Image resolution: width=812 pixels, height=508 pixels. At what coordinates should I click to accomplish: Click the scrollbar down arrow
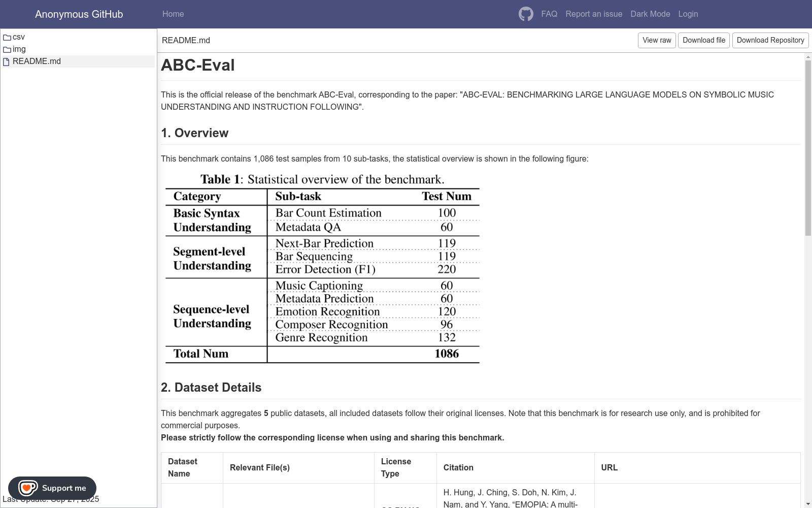tap(808, 504)
